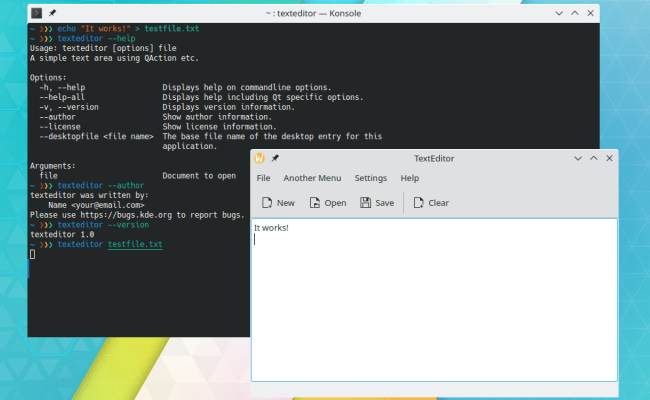Open Another Menu in TextEditor
650x400 pixels.
click(312, 178)
